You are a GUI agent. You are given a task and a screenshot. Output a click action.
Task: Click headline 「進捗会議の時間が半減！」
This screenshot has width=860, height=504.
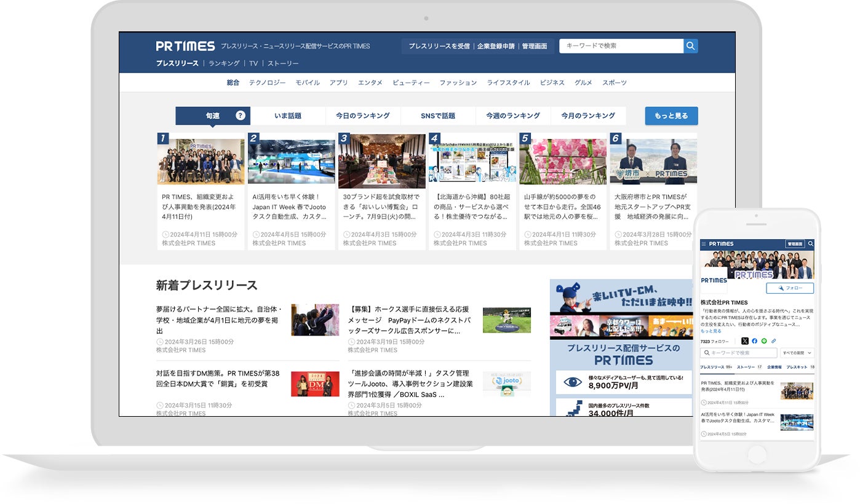coord(410,384)
